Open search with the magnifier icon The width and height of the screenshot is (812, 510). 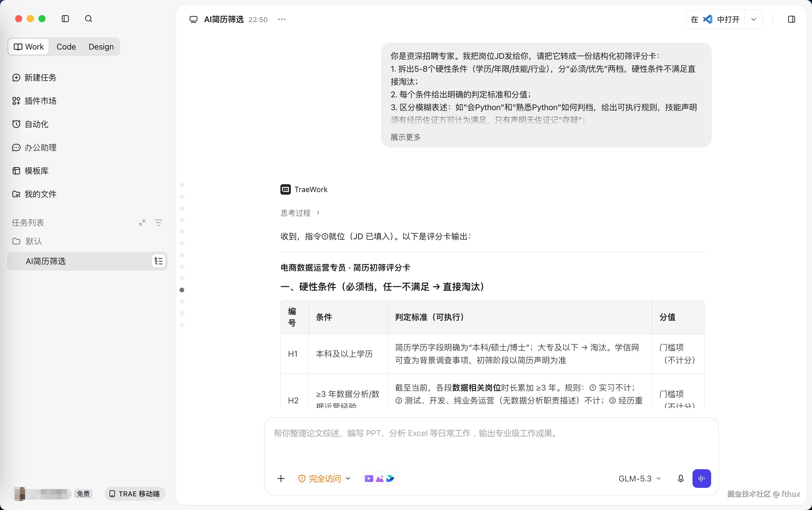pos(88,19)
